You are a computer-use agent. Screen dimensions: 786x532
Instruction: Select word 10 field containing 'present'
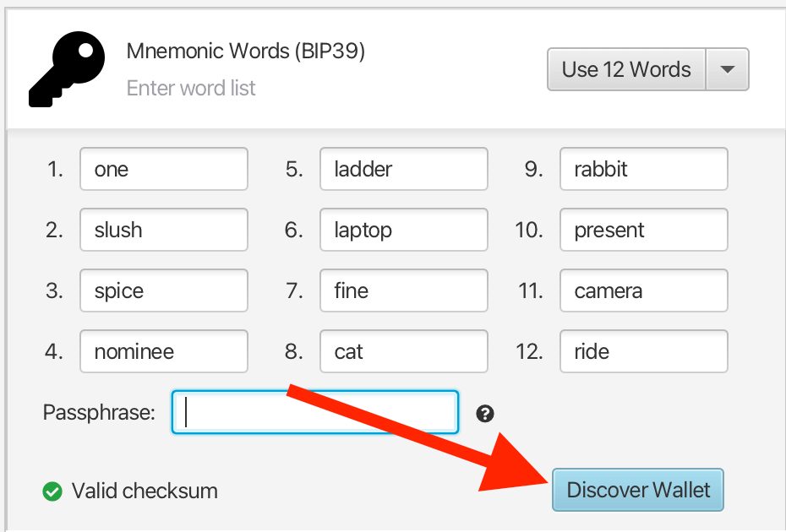(x=643, y=231)
